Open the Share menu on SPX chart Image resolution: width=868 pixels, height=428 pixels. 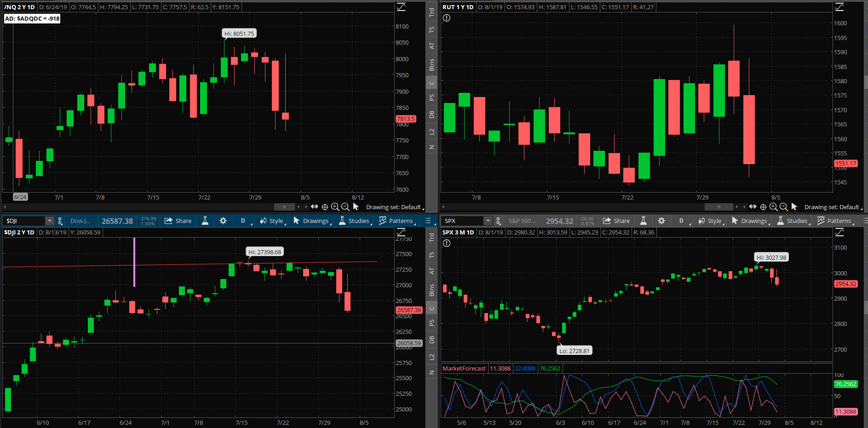click(x=616, y=221)
